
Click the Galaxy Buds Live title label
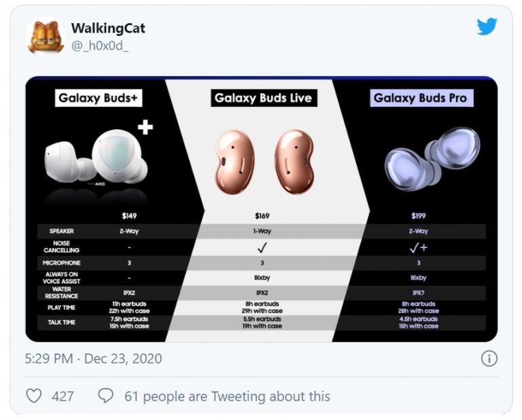click(262, 98)
